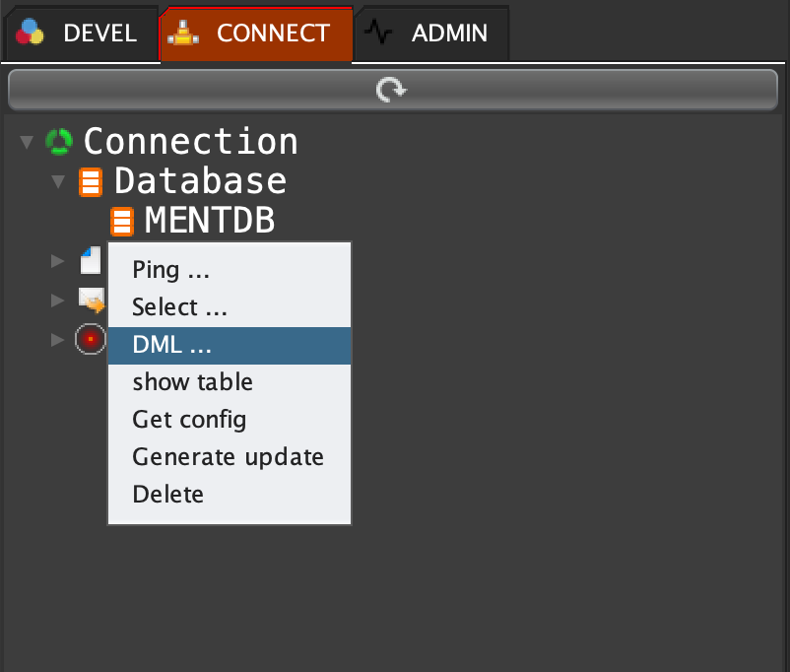Click the DEVEL tab colored circles icon
Viewport: 790px width, 672px height.
point(31,34)
